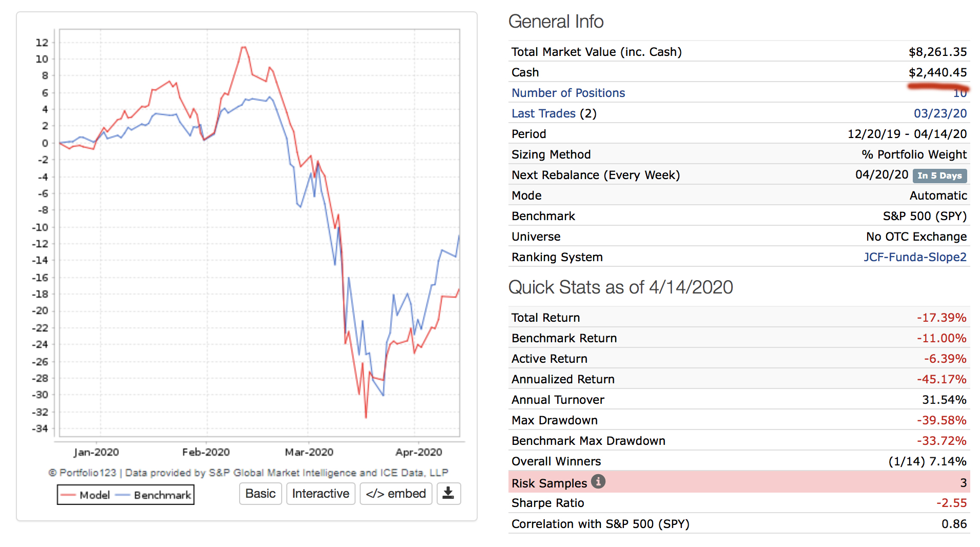This screenshot has width=980, height=547.
Task: Click the Sharpe Ratio value -2.55
Action: (x=951, y=503)
